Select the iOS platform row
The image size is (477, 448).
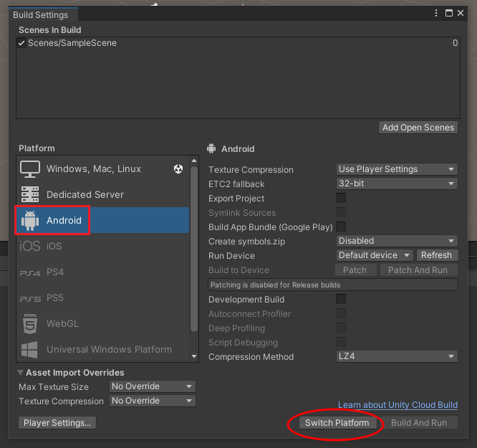coord(103,246)
